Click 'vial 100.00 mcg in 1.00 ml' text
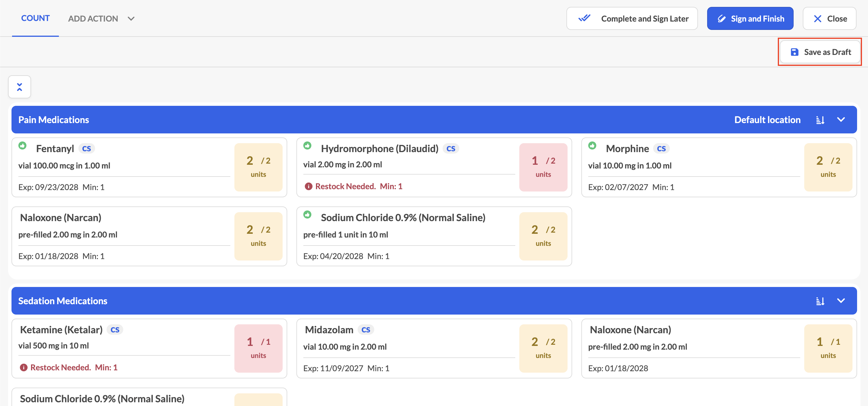The width and height of the screenshot is (868, 406). (x=64, y=166)
